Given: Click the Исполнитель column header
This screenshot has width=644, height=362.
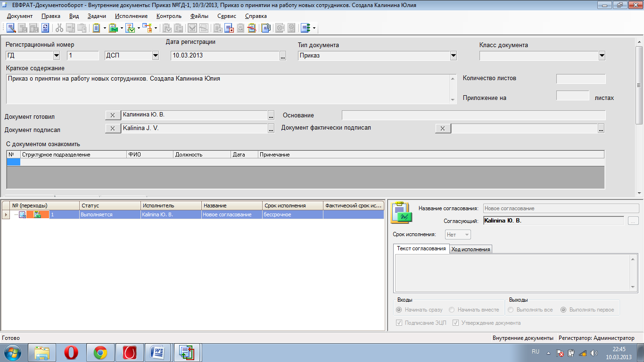Looking at the screenshot, I should pyautogui.click(x=171, y=206).
